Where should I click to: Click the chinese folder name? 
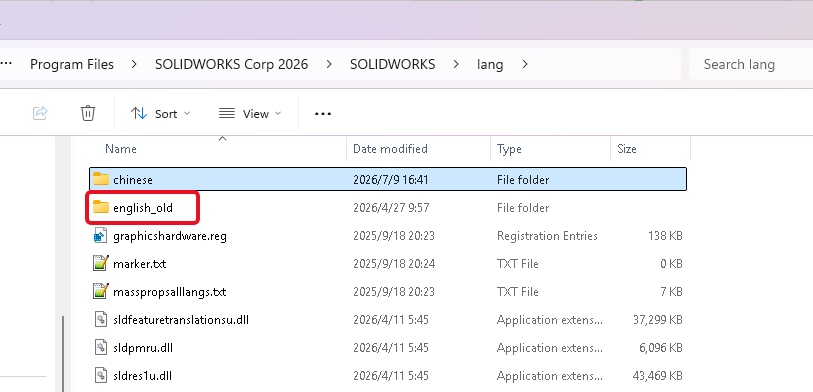(x=133, y=180)
